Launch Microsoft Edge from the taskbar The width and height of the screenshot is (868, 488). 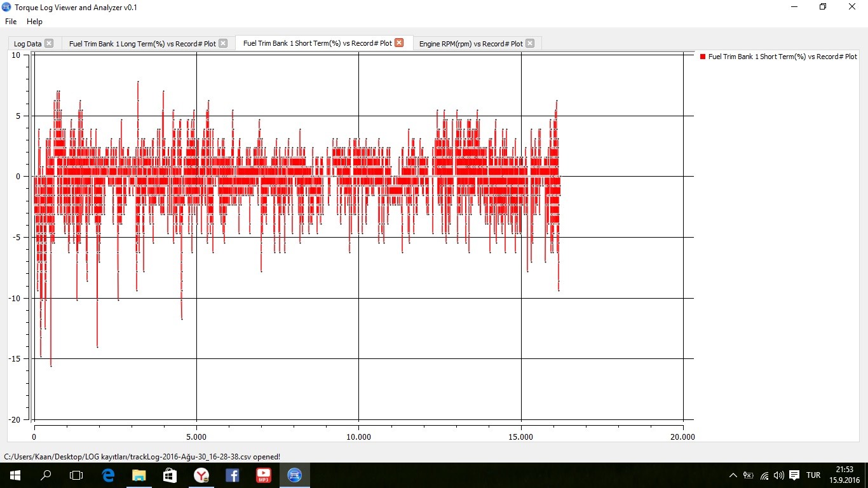(108, 475)
